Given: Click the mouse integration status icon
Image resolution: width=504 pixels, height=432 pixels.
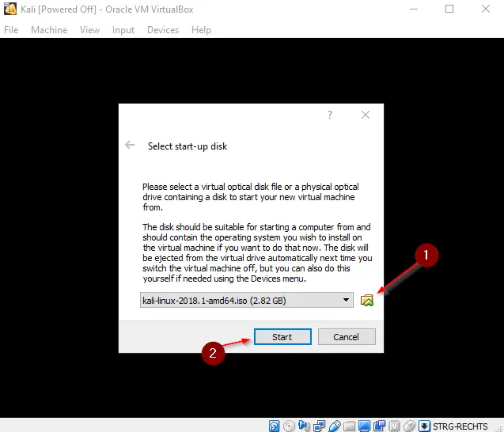Looking at the screenshot, I should click(x=409, y=426).
